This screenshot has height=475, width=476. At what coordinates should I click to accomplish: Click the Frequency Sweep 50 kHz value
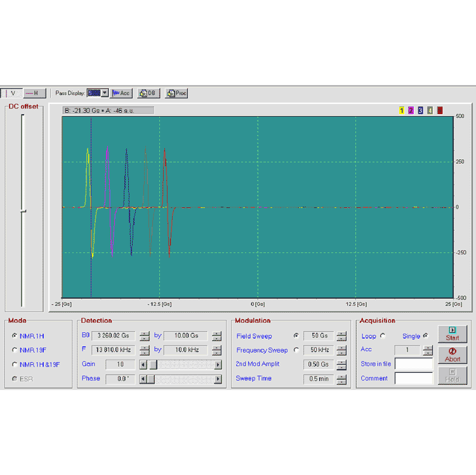(x=319, y=350)
